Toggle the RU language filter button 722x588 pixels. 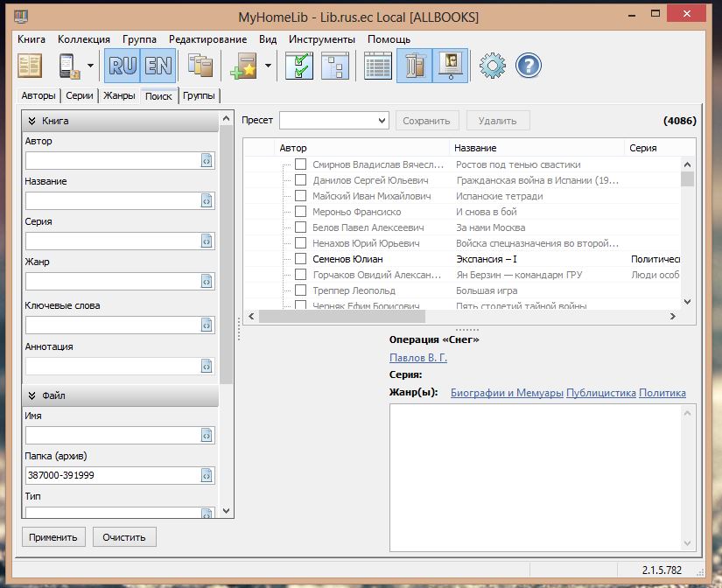(122, 66)
